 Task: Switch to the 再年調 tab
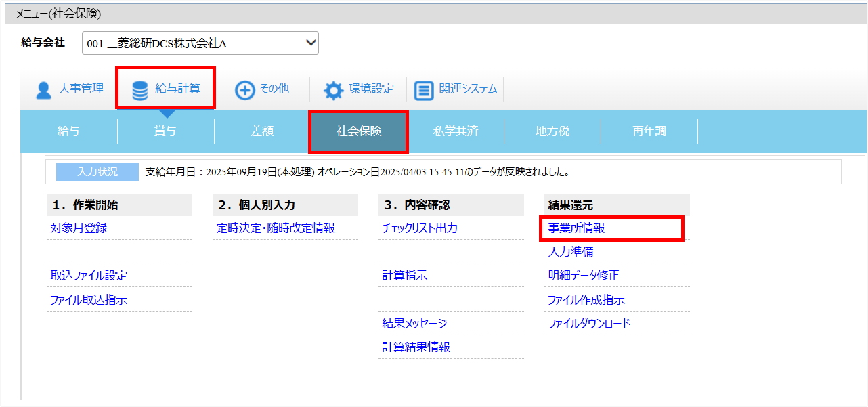pyautogui.click(x=649, y=131)
